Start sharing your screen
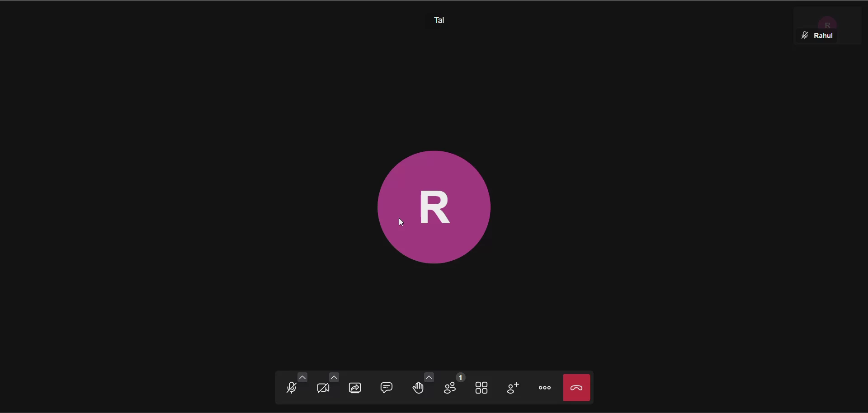Screen dimensions: 868x413 (x=356, y=389)
